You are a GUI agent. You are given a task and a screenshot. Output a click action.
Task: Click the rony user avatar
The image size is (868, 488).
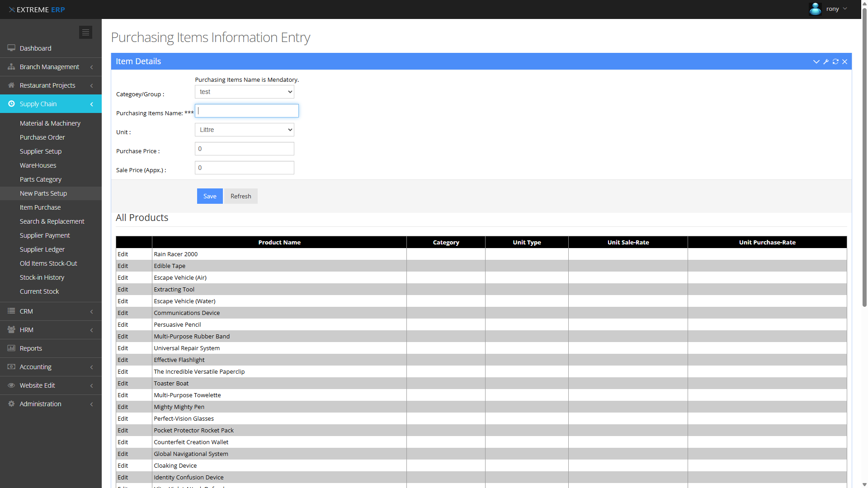click(x=815, y=9)
